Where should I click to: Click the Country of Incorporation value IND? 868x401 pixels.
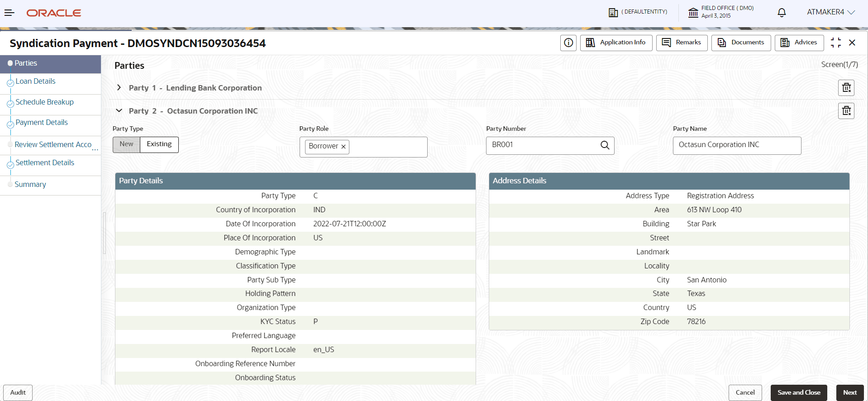319,210
